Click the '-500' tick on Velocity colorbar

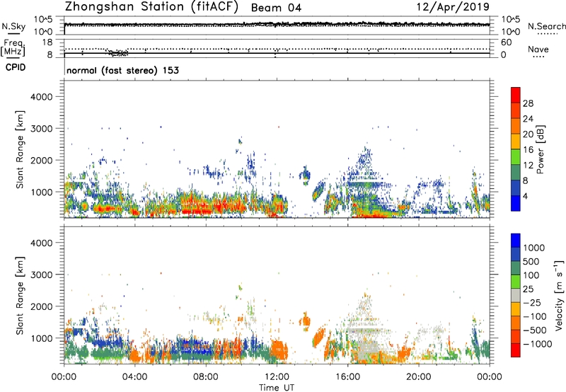535,330
